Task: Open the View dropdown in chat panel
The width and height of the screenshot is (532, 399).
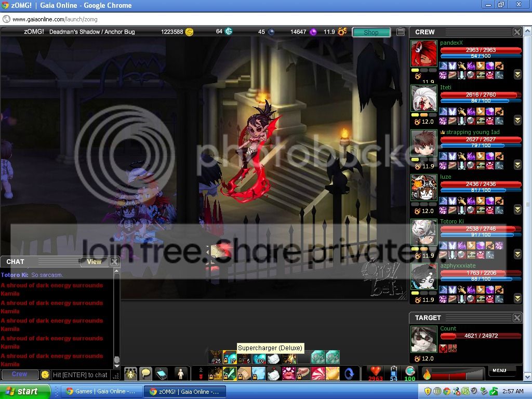Action: click(94, 262)
